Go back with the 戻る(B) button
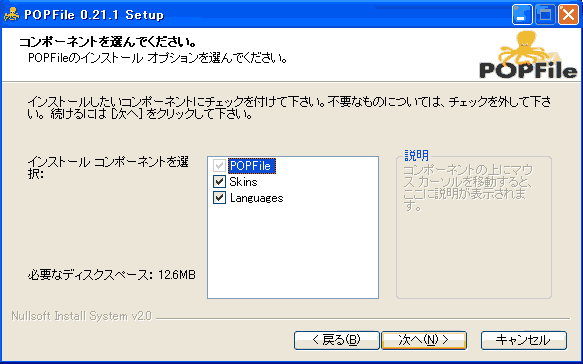This screenshot has height=364, width=583. [336, 340]
